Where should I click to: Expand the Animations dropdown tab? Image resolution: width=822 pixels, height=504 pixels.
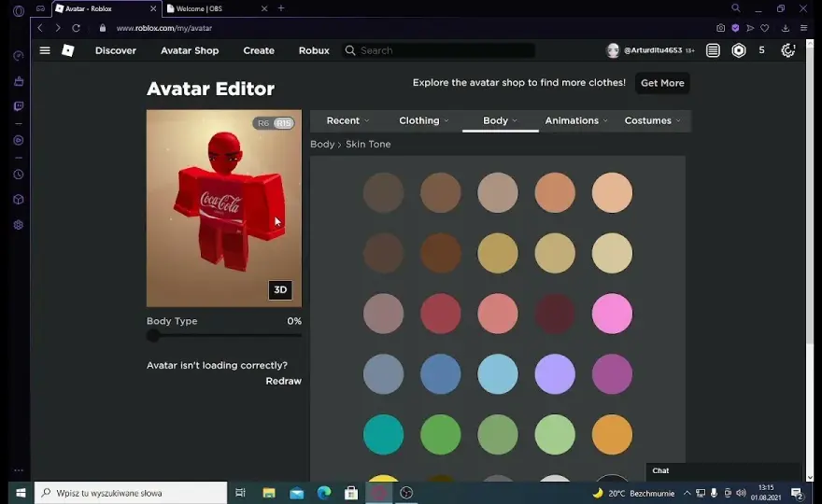576,120
